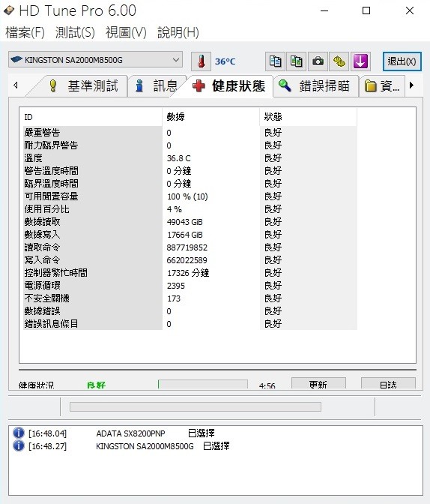
Task: Click the copy screenshot to clipboard icon
Action: (x=296, y=61)
